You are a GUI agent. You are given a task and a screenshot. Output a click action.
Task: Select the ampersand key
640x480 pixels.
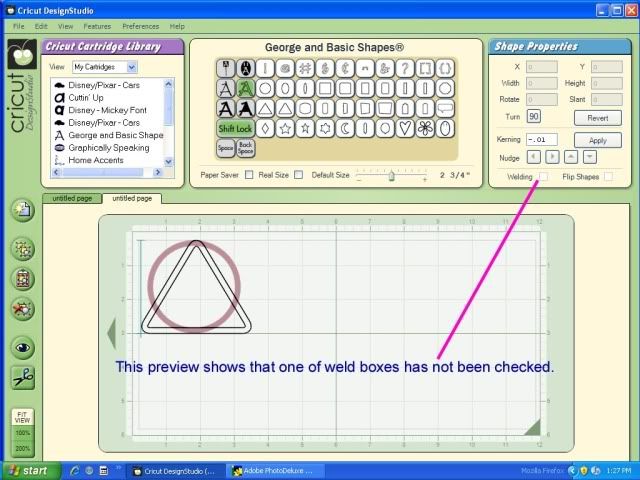point(385,69)
